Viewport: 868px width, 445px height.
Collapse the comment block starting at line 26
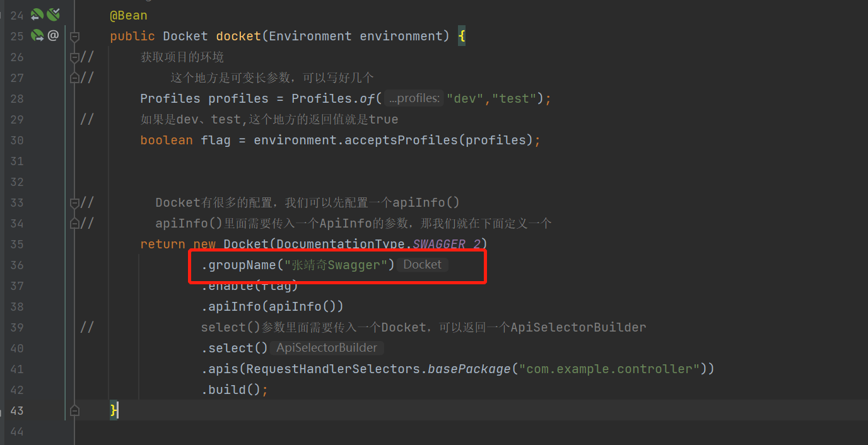click(74, 57)
